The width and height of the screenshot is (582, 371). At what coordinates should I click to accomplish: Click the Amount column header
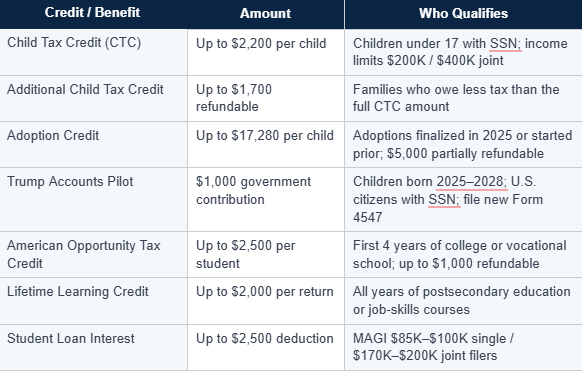[265, 13]
